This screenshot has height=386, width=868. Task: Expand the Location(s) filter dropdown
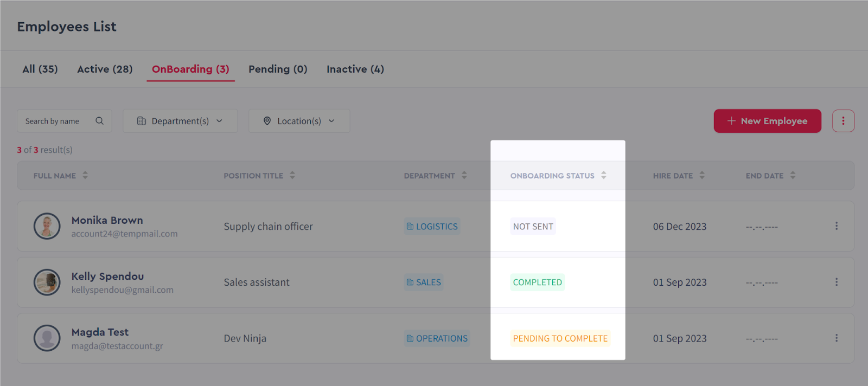pyautogui.click(x=299, y=121)
